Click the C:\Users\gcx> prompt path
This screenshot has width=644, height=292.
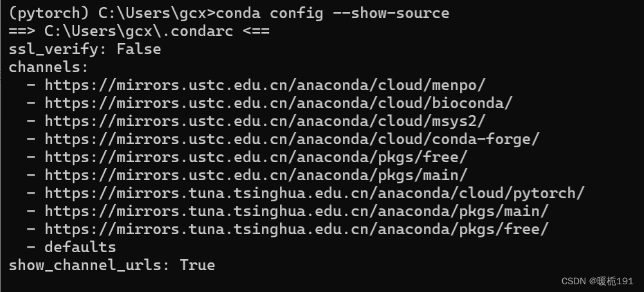point(157,13)
